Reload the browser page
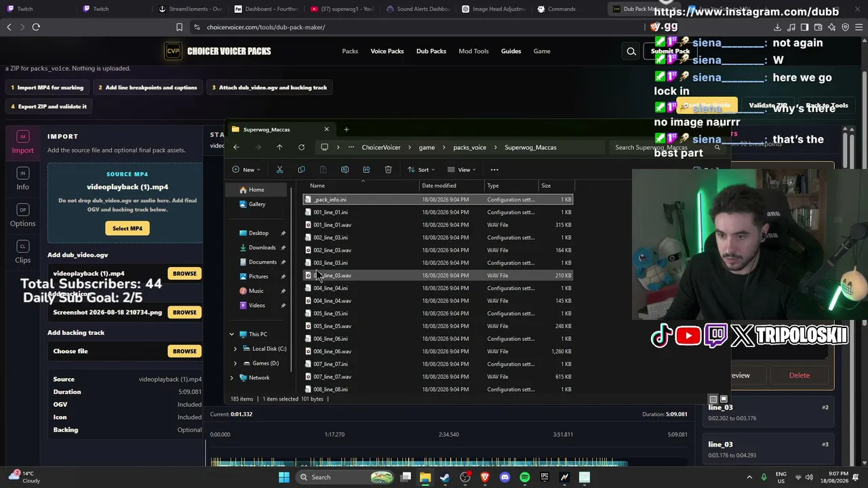868x488 pixels. coord(36,27)
